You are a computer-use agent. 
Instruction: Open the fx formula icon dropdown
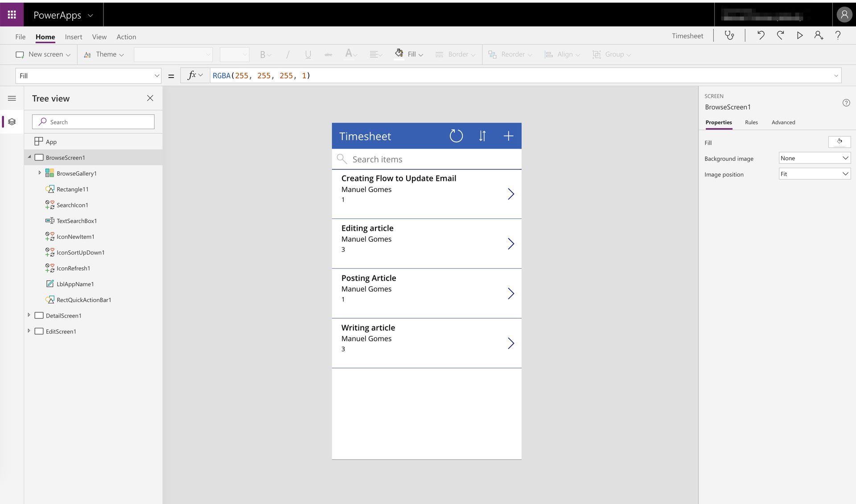[x=195, y=75]
